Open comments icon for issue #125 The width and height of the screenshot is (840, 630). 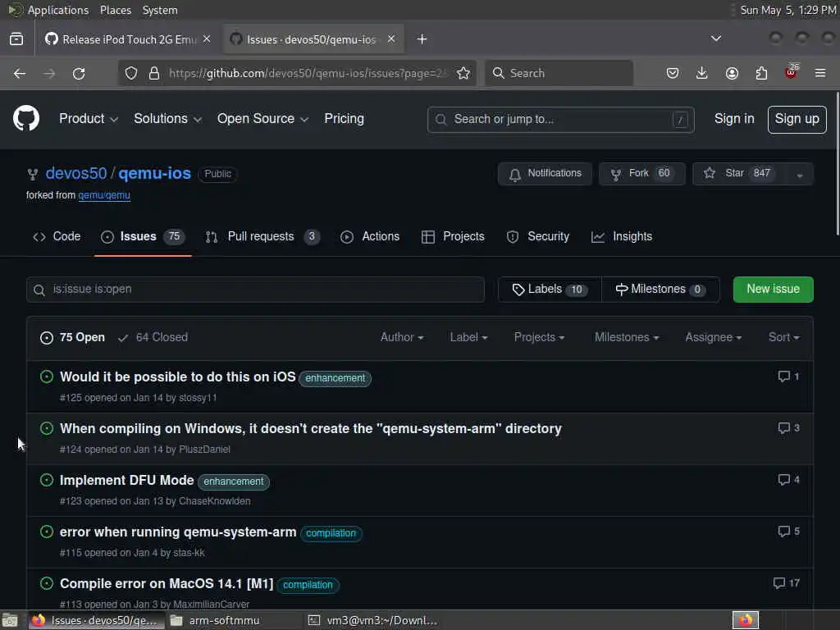click(x=788, y=377)
